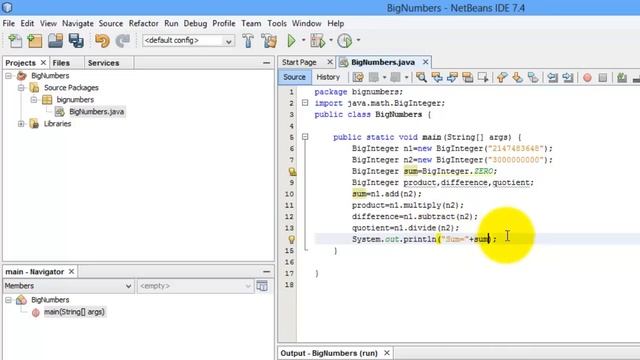The width and height of the screenshot is (640, 360).
Task: Collapse BigNumbers class in Navigator
Action: (x=9, y=300)
